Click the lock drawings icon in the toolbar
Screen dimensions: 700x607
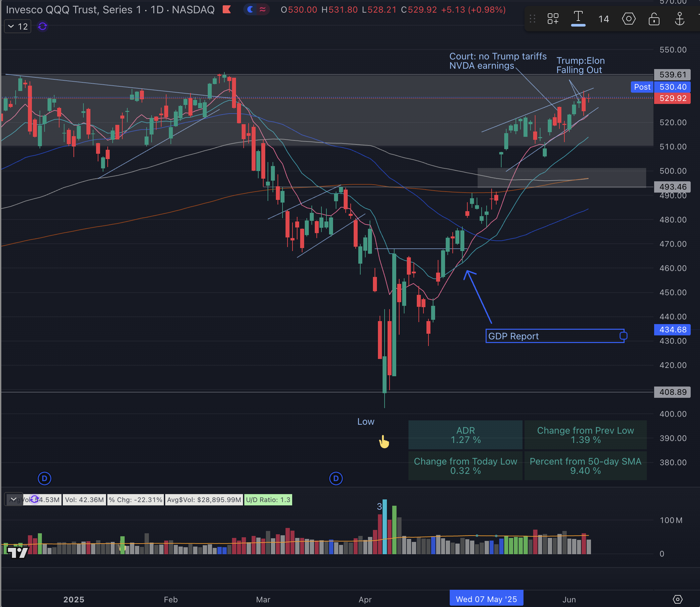point(654,19)
